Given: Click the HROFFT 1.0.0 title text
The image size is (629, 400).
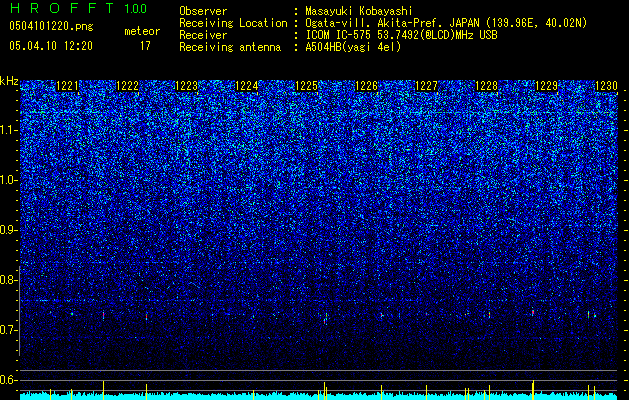Looking at the screenshot, I should [x=78, y=8].
